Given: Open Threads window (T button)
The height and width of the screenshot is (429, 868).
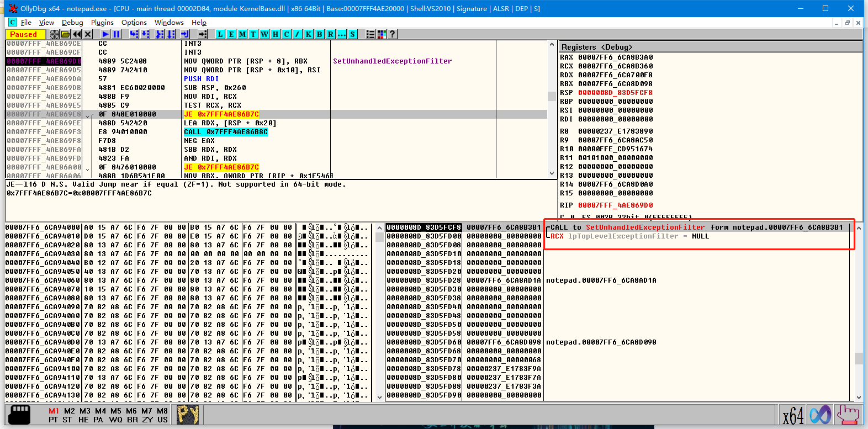Looking at the screenshot, I should 253,34.
